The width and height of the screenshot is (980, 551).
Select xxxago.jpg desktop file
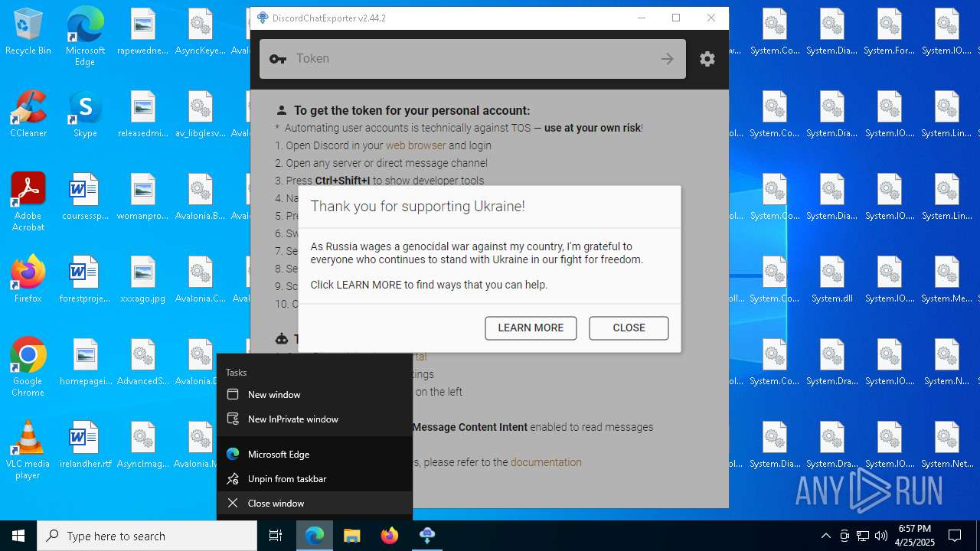point(143,279)
